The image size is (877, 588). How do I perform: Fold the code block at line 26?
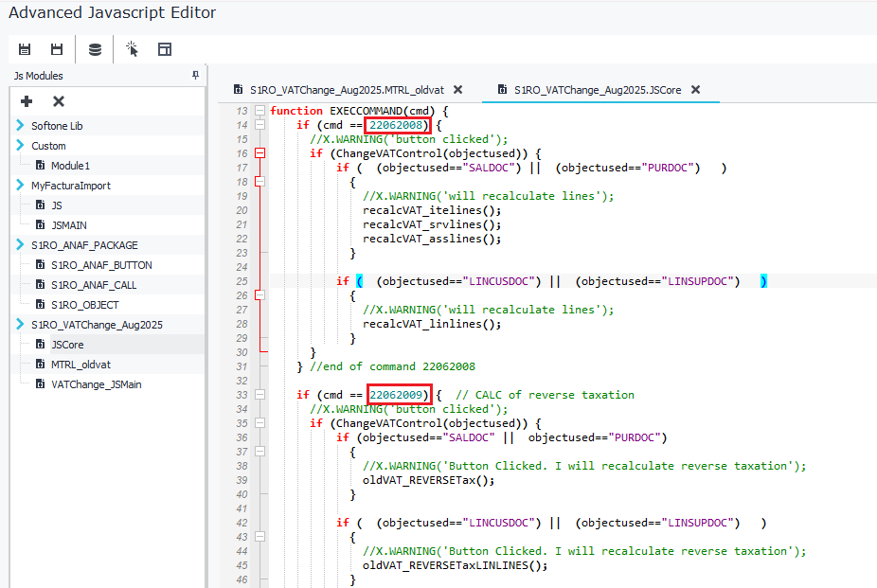point(260,295)
